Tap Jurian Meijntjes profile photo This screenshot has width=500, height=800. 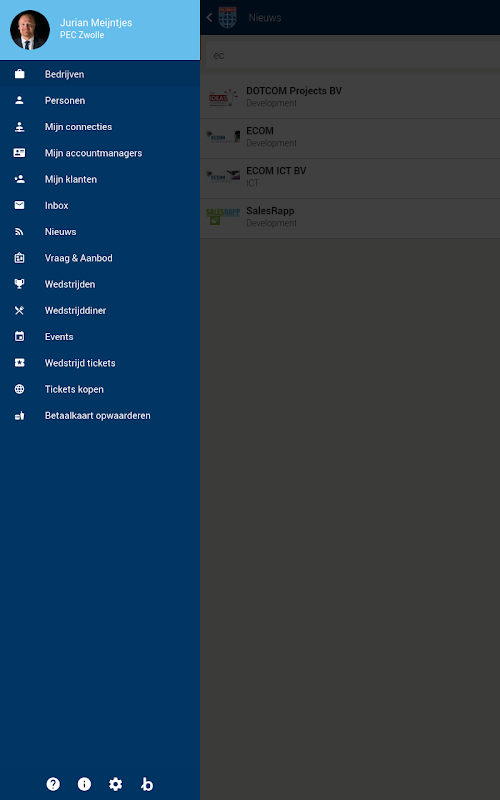[x=30, y=30]
